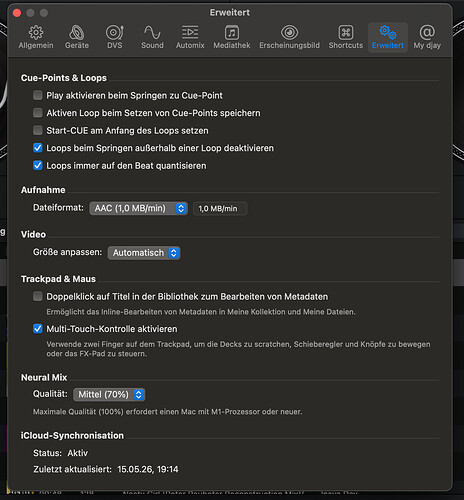This screenshot has width=464, height=500.
Task: Click the 1,0 MB/min field
Action: (x=220, y=209)
